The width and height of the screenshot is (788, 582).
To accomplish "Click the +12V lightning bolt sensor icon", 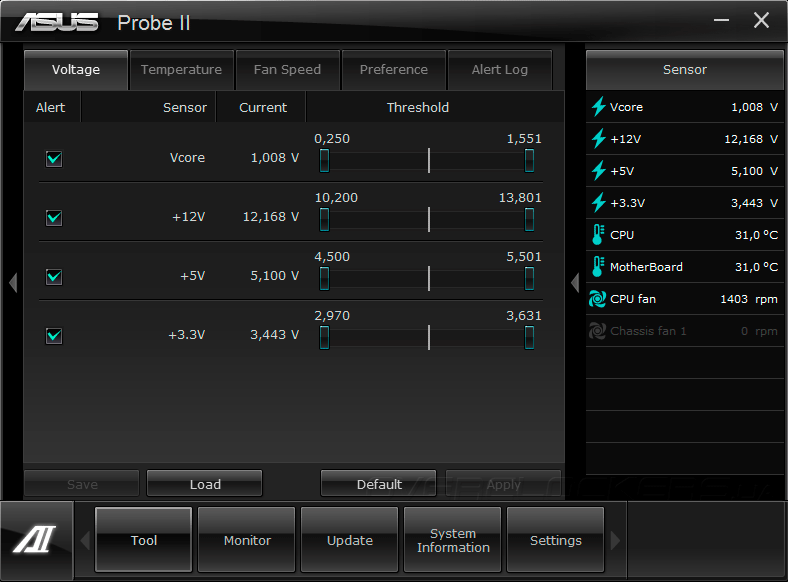I will [598, 139].
